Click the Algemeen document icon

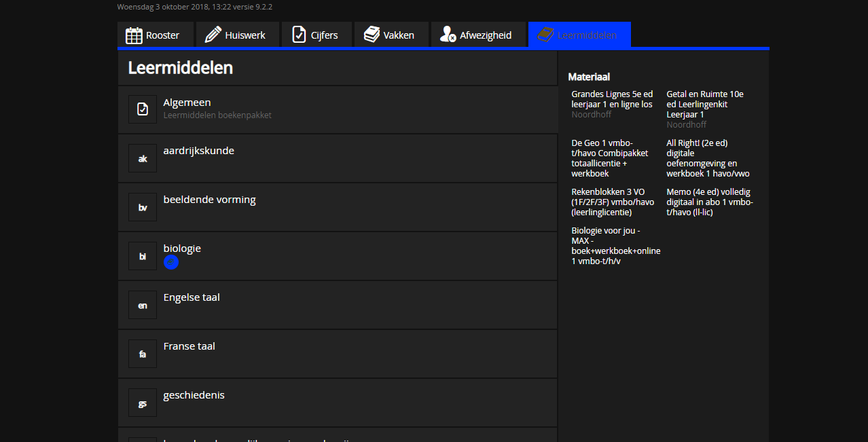click(x=143, y=109)
